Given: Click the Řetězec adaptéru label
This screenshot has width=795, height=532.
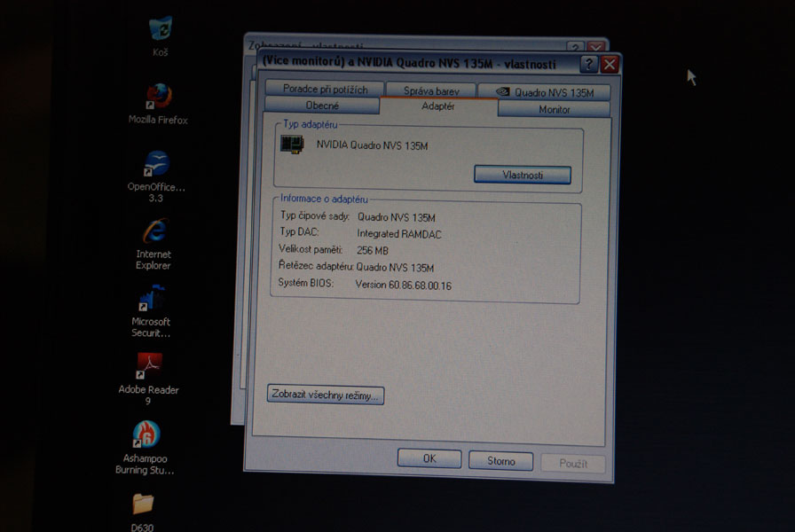Looking at the screenshot, I should 315,265.
